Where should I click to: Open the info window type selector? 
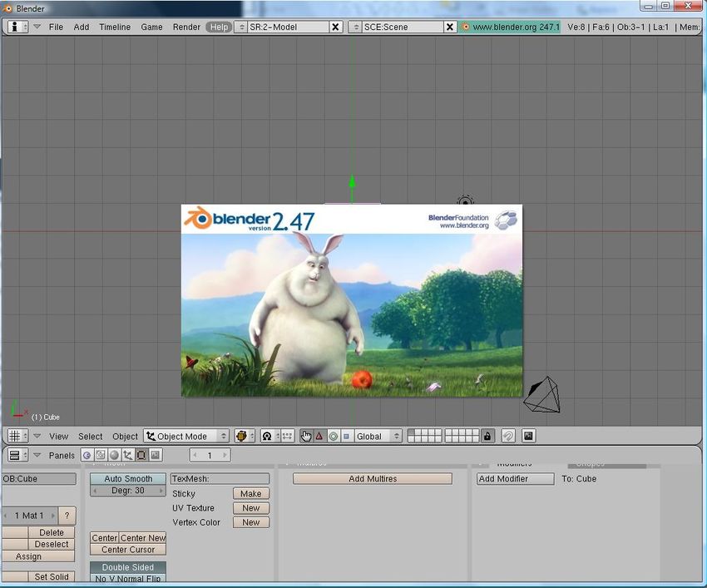(17, 27)
